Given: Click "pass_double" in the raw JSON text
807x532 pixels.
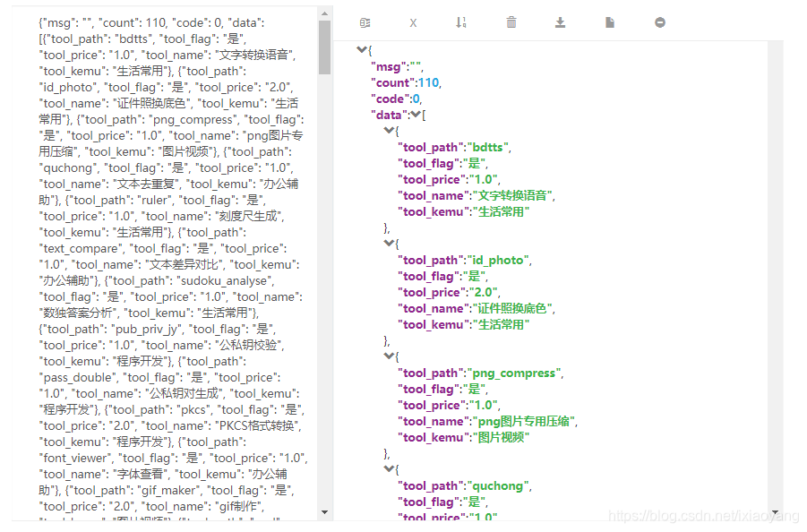Looking at the screenshot, I should pyautogui.click(x=76, y=378).
